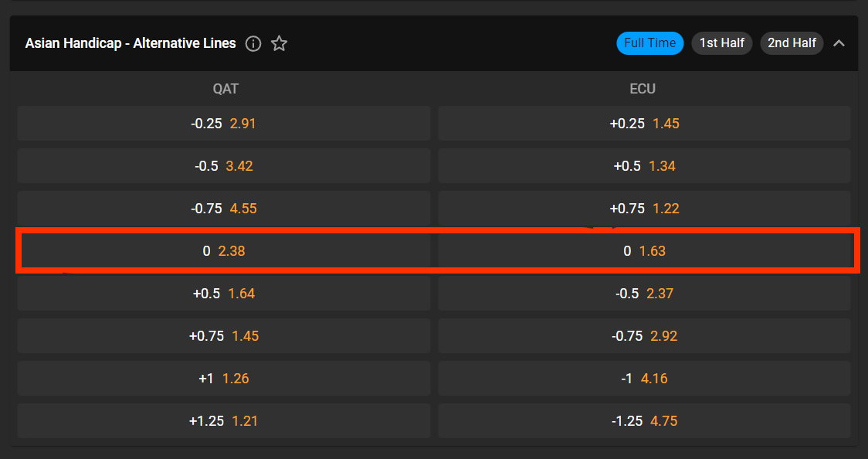Bet on QAT +0.75 at 1.45
This screenshot has width=868, height=459.
coord(224,335)
